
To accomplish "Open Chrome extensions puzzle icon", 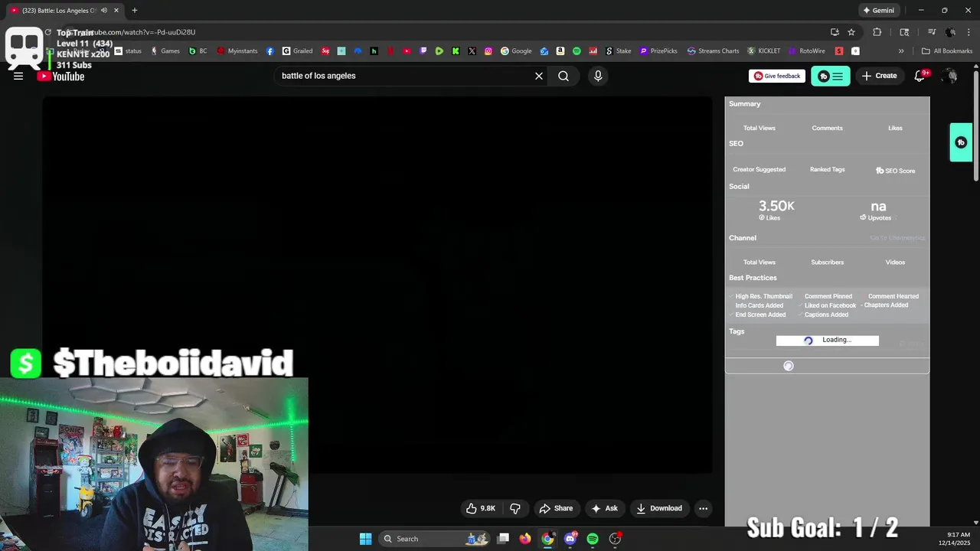I will coord(877,32).
